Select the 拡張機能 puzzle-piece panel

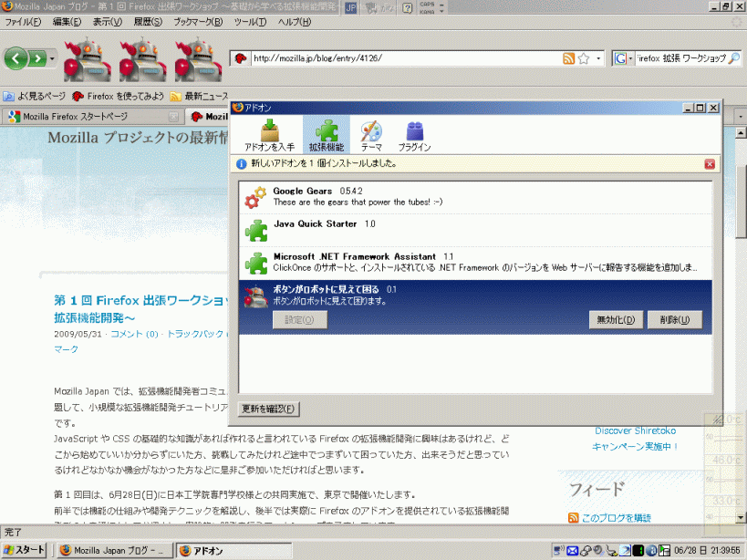[327, 135]
